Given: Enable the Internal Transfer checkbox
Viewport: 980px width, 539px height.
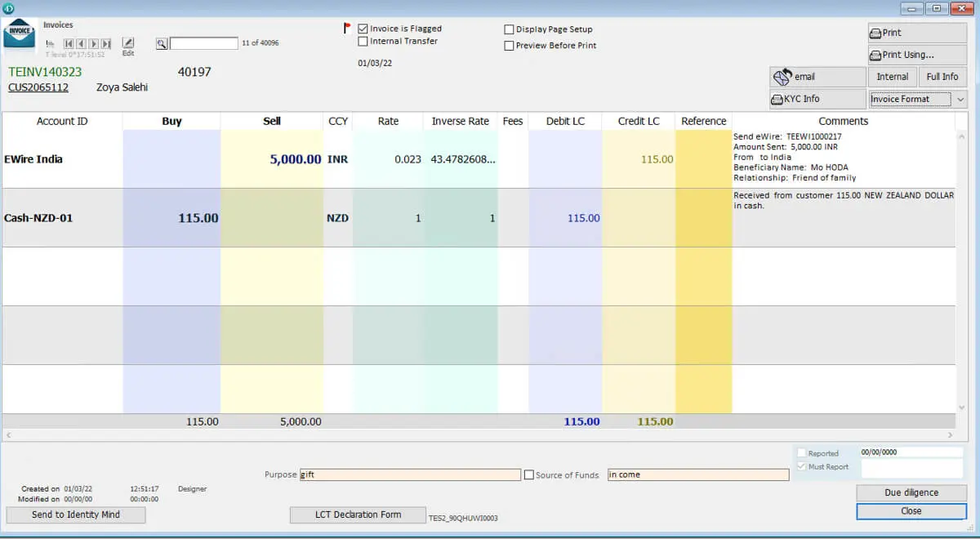Looking at the screenshot, I should pos(363,41).
